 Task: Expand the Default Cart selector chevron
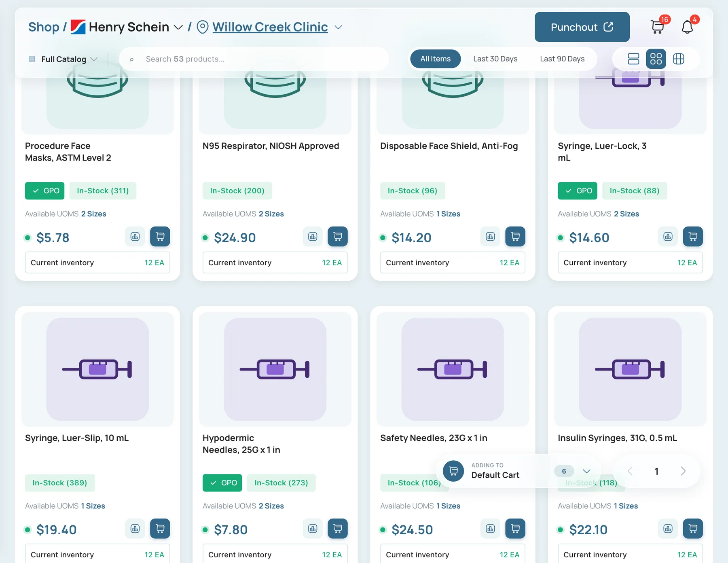tap(586, 471)
